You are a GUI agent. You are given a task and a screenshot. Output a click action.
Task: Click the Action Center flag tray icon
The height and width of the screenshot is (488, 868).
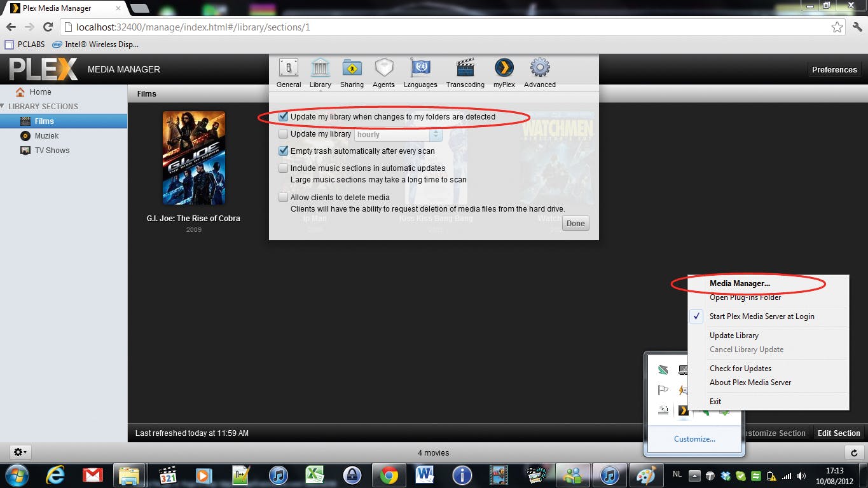coord(663,390)
